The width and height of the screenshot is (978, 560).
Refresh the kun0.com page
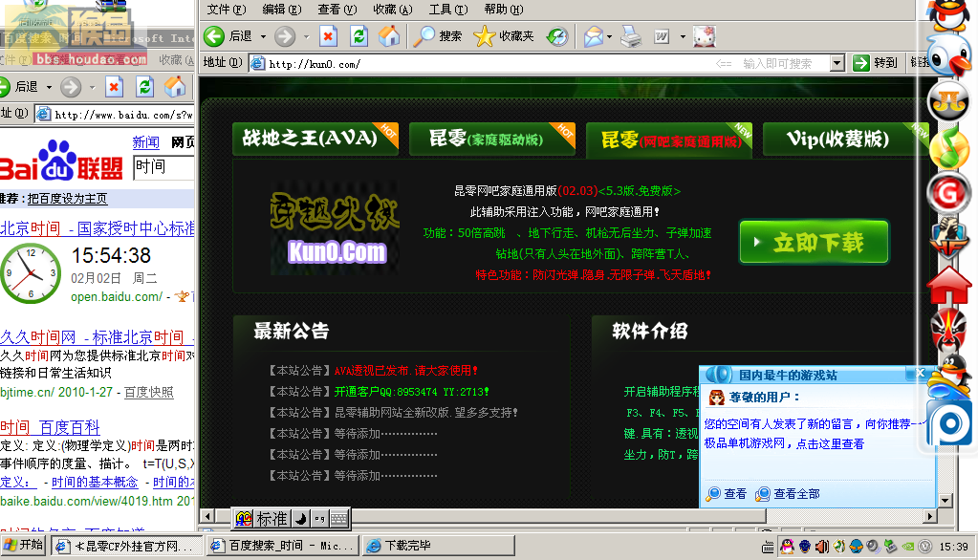[x=359, y=36]
